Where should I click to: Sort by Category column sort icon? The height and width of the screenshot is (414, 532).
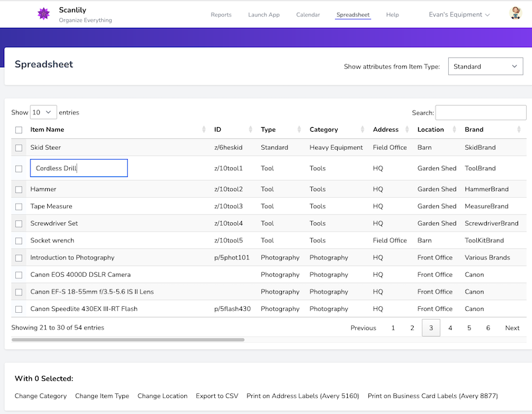click(x=363, y=130)
